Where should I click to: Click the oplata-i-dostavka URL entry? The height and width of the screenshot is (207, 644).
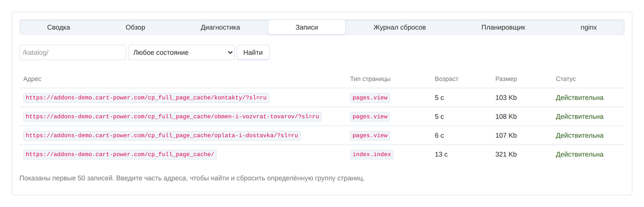click(162, 136)
